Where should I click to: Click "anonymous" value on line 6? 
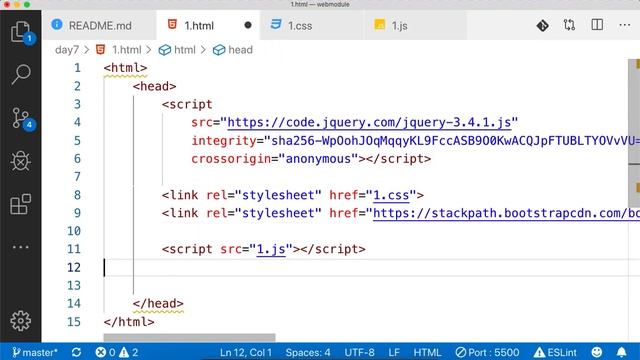pos(318,159)
